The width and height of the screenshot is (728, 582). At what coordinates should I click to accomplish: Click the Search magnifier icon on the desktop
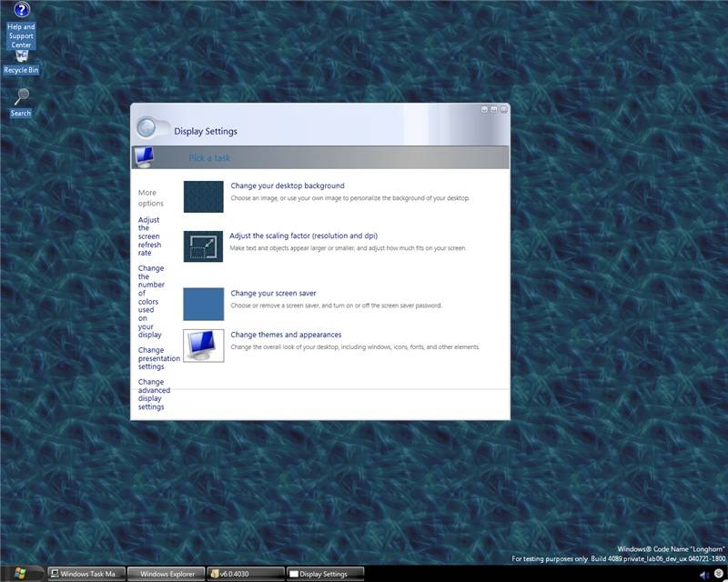pyautogui.click(x=19, y=97)
